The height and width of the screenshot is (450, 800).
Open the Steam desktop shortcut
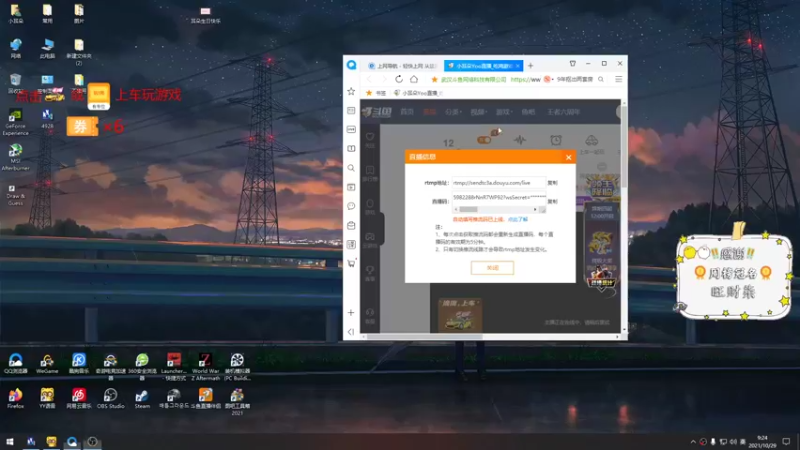(142, 398)
